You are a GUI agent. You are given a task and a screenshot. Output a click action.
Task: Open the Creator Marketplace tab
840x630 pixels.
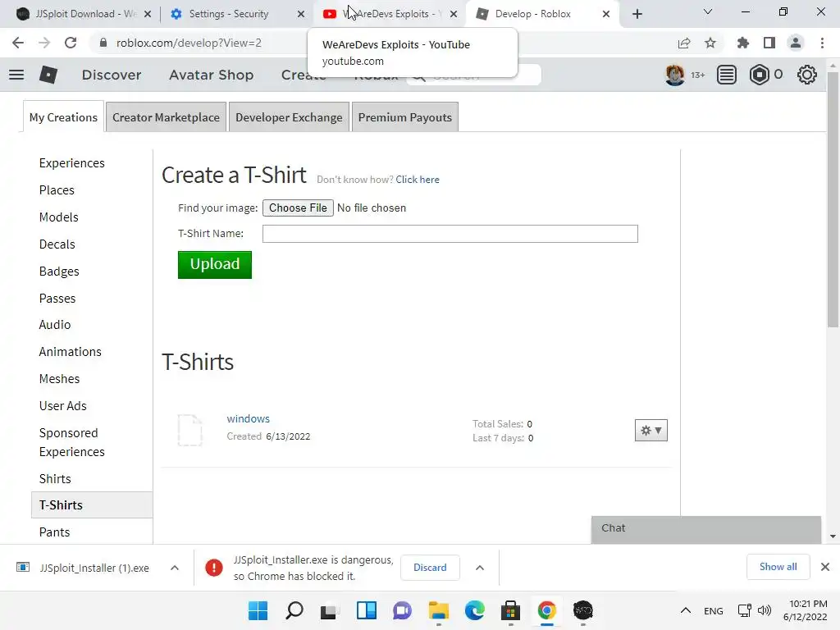coord(166,117)
